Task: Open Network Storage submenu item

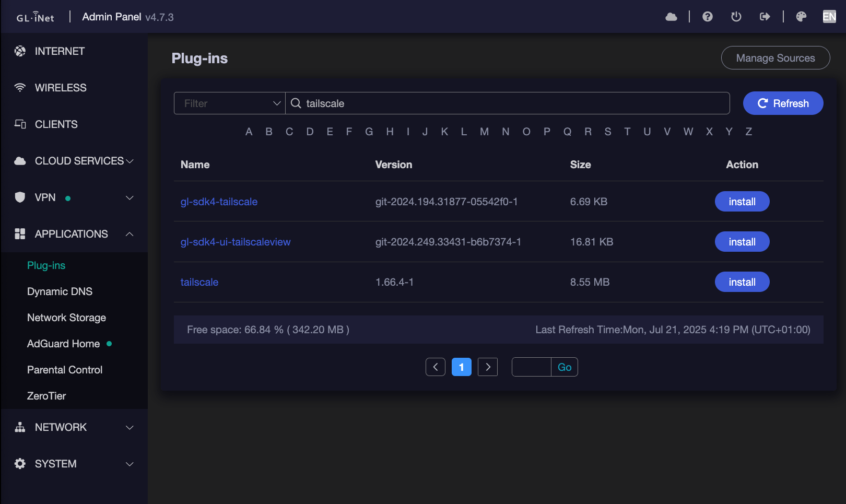Action: click(x=66, y=318)
